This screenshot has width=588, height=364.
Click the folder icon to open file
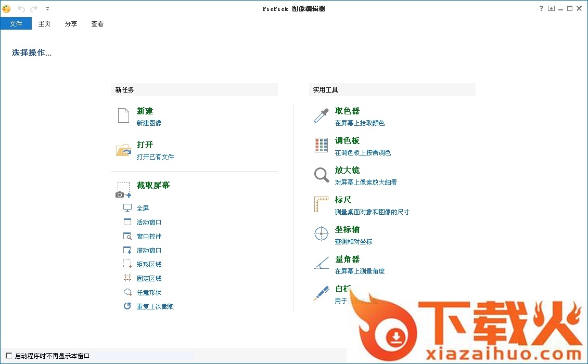(123, 150)
